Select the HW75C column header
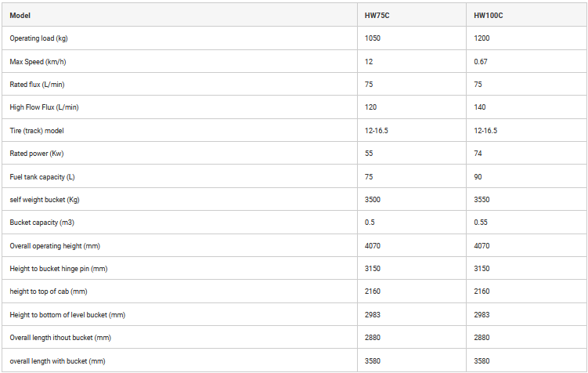 [377, 16]
